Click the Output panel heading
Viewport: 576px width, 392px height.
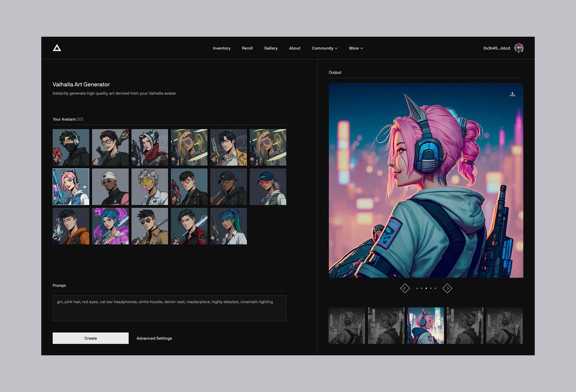pyautogui.click(x=335, y=72)
